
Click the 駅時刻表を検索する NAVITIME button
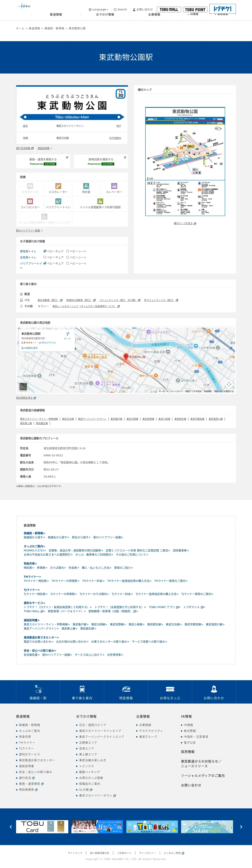pyautogui.click(x=101, y=161)
